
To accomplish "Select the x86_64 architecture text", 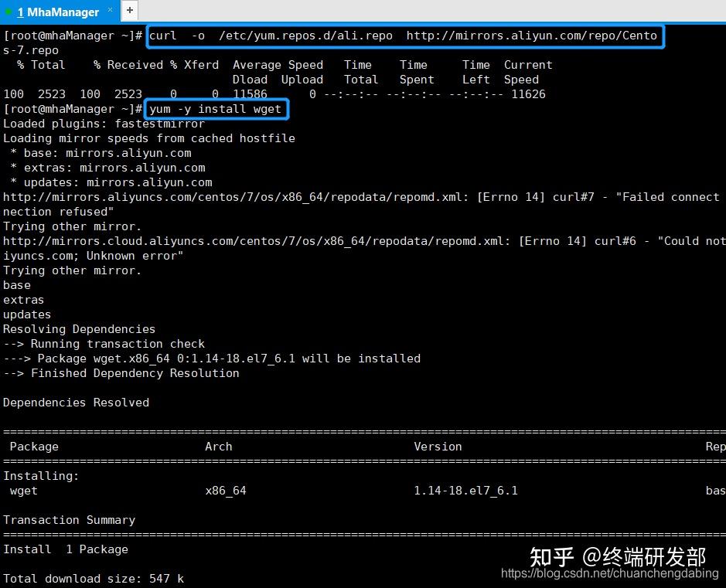I will [226, 491].
